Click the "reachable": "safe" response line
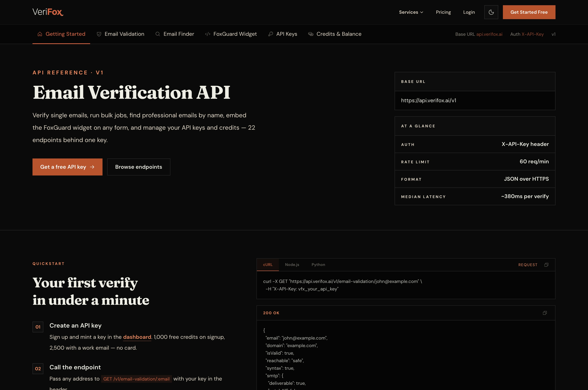The image size is (588, 390). (x=285, y=361)
